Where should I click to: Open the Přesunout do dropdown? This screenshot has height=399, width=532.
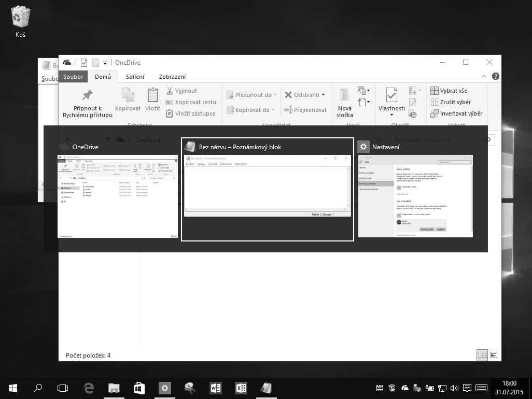(x=251, y=95)
